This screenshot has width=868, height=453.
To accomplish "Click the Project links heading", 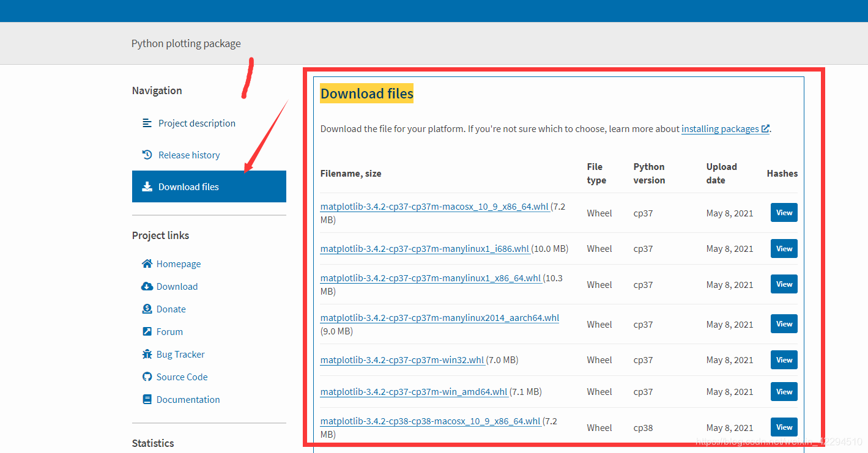I will pos(161,235).
